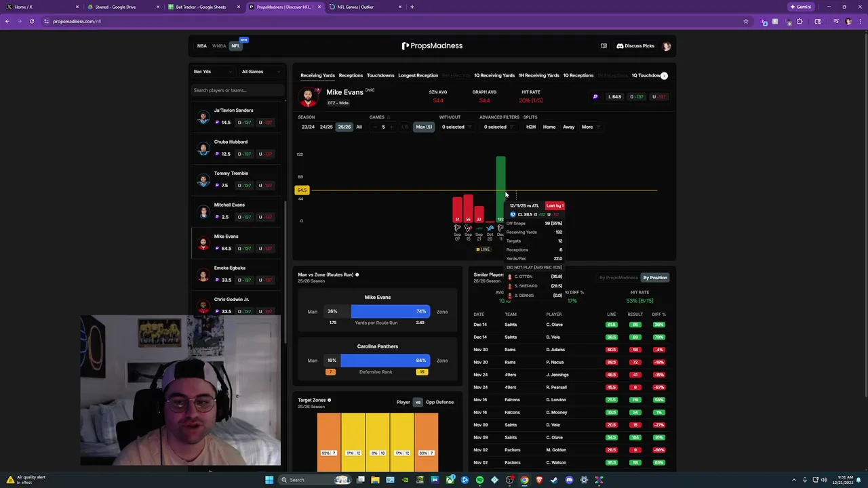This screenshot has height=488, width=868.
Task: Expand the More splits dropdown
Action: 590,127
